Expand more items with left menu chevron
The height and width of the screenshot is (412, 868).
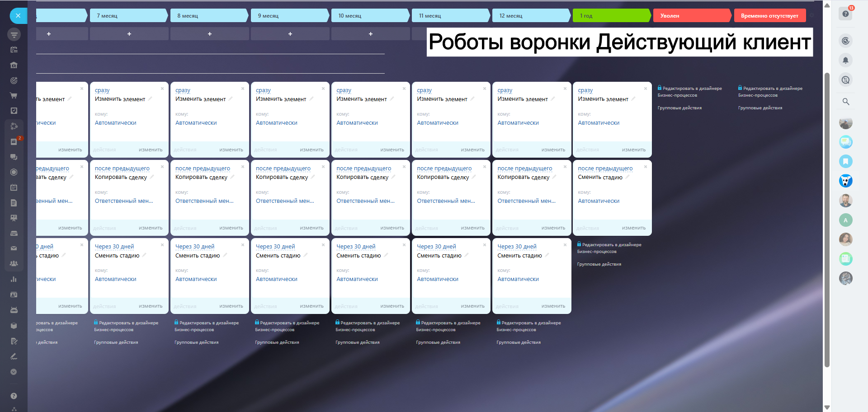14,372
